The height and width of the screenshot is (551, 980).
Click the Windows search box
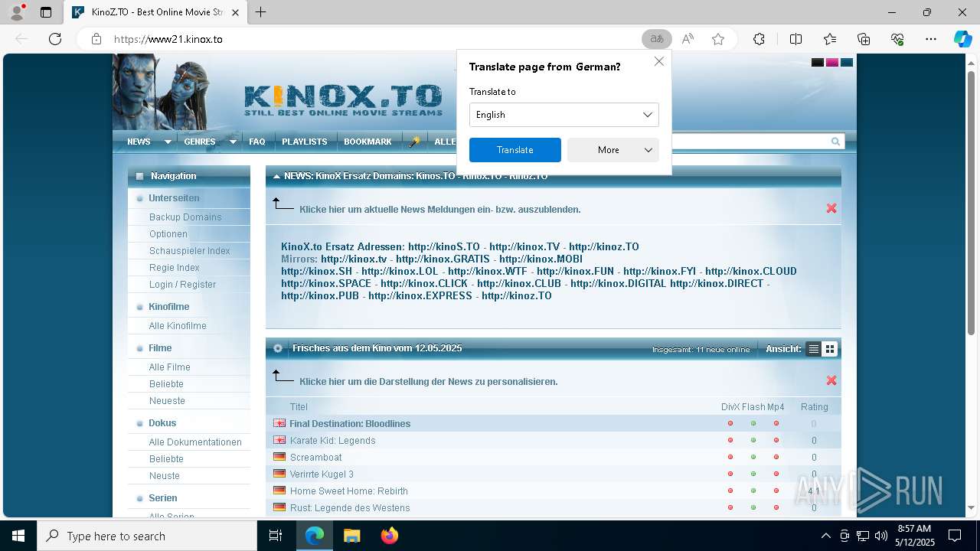147,536
